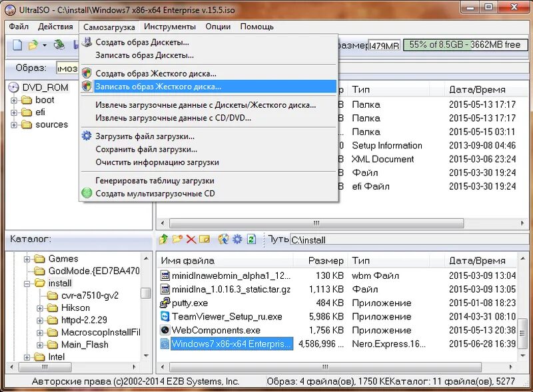Choose Очистить информацию загрузки menu entry
This screenshot has width=533, height=392.
click(x=209, y=162)
